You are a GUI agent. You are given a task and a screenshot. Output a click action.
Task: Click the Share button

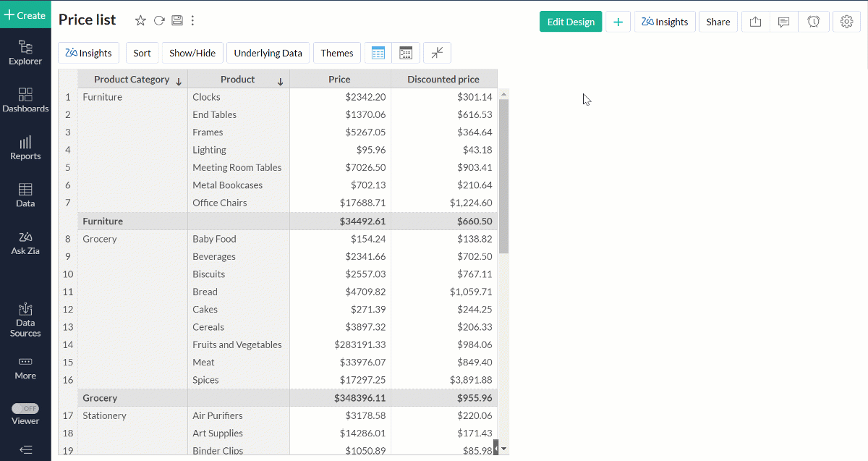point(718,22)
